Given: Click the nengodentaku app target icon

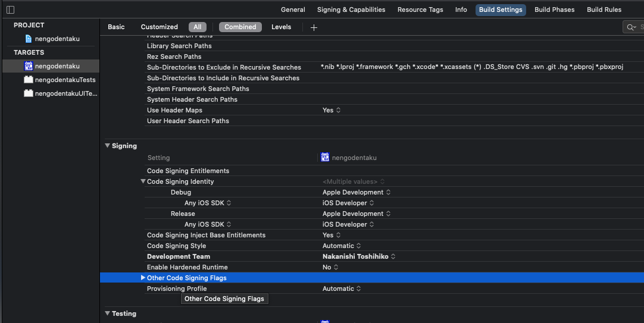Looking at the screenshot, I should point(29,66).
